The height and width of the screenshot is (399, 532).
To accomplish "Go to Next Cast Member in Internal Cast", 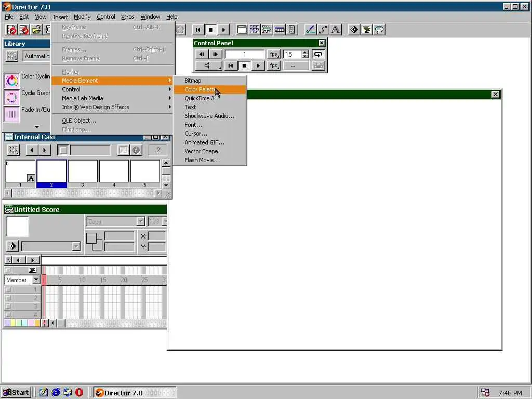I will pyautogui.click(x=44, y=150).
